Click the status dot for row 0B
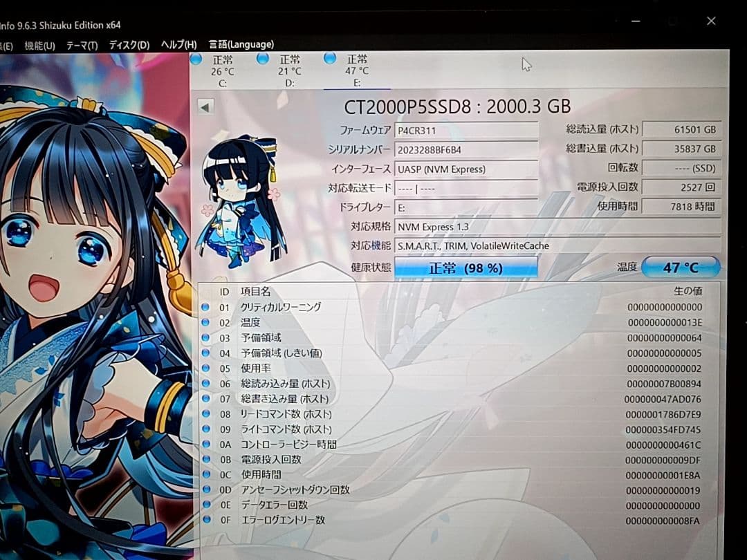This screenshot has width=747, height=560. point(206,459)
